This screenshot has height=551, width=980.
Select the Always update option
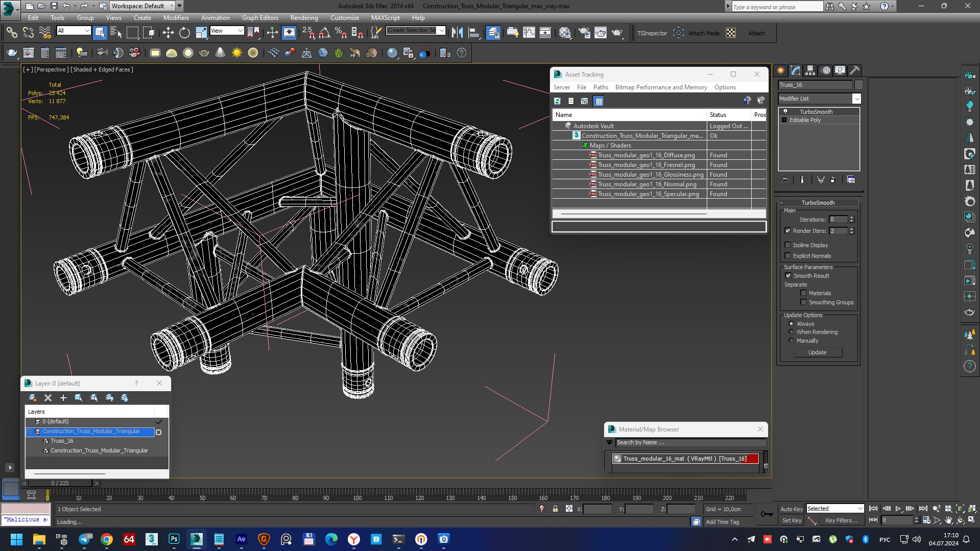pyautogui.click(x=791, y=324)
